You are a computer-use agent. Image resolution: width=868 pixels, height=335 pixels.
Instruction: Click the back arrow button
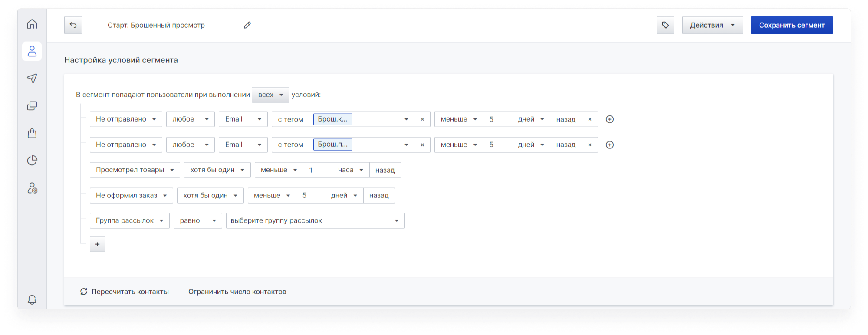[73, 25]
